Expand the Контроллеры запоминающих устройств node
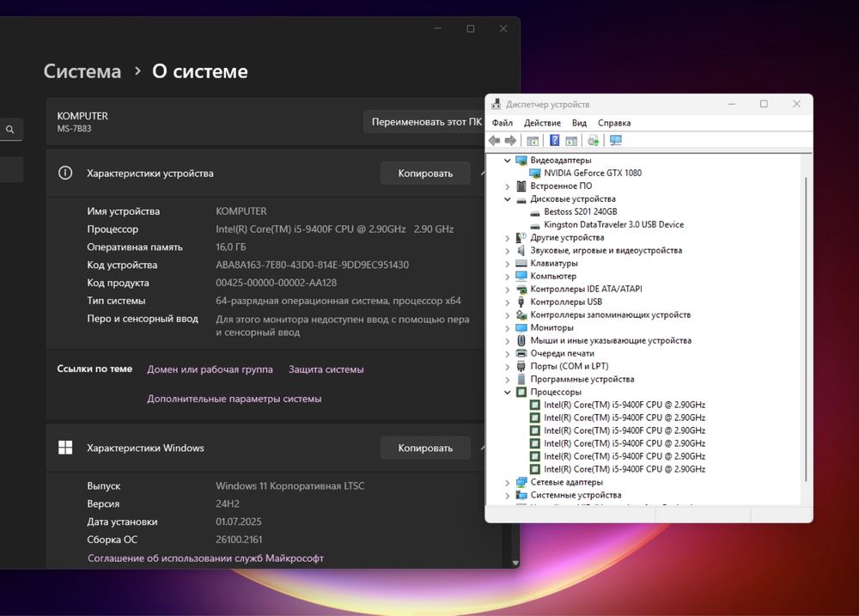This screenshot has width=859, height=616. coord(508,315)
